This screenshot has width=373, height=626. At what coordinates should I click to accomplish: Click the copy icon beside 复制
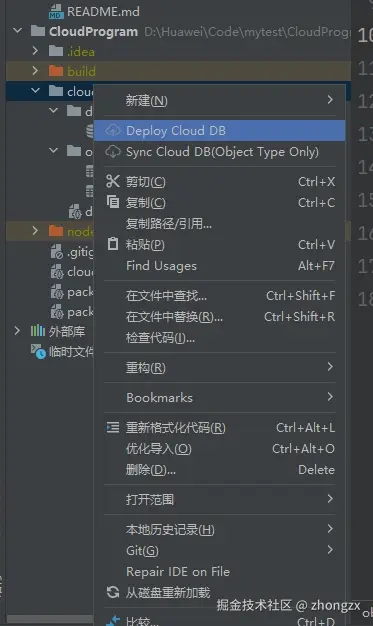(113, 202)
